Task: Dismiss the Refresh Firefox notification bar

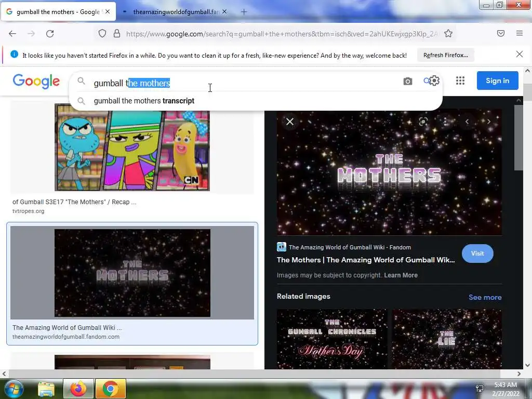Action: (519, 54)
